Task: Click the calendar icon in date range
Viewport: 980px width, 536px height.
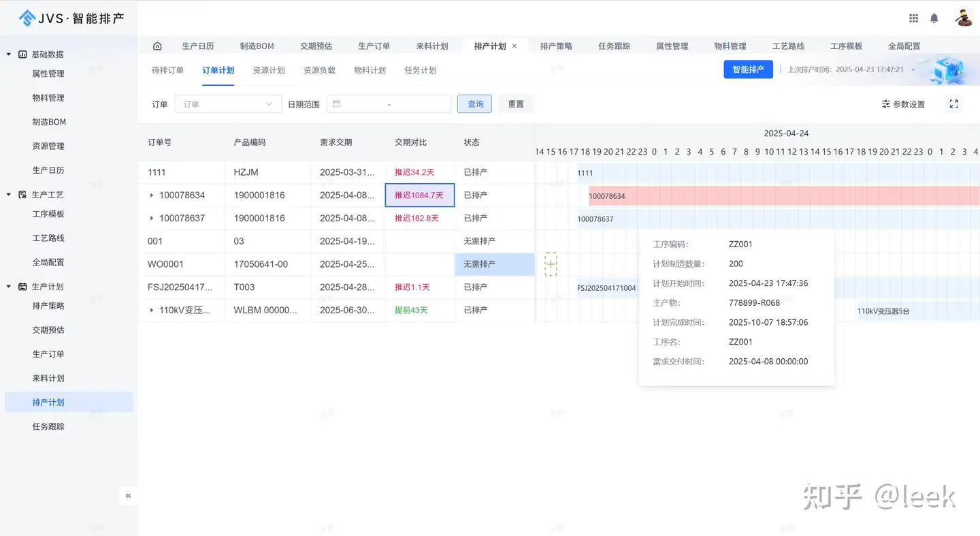Action: (336, 104)
